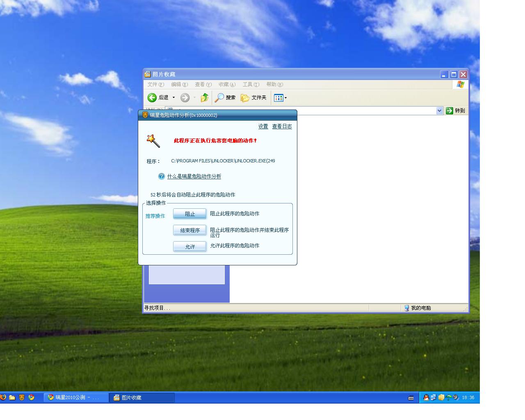Click the 搜索 magnifier toolbar button

pos(225,98)
